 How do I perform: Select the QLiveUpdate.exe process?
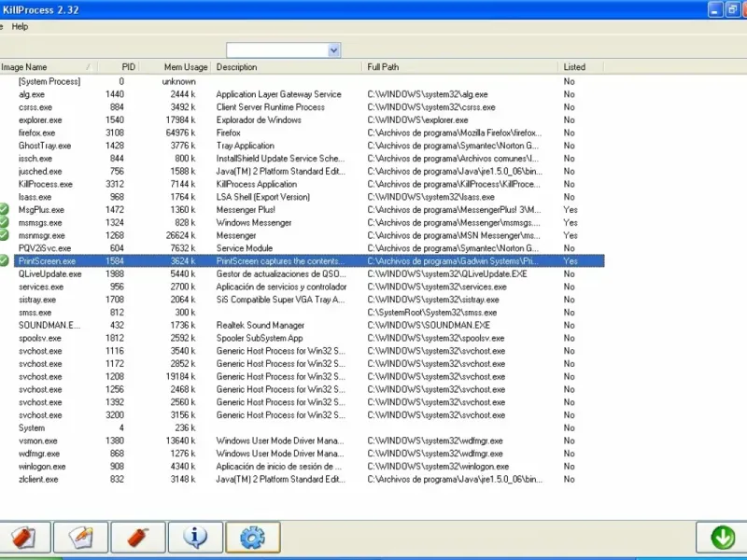50,273
